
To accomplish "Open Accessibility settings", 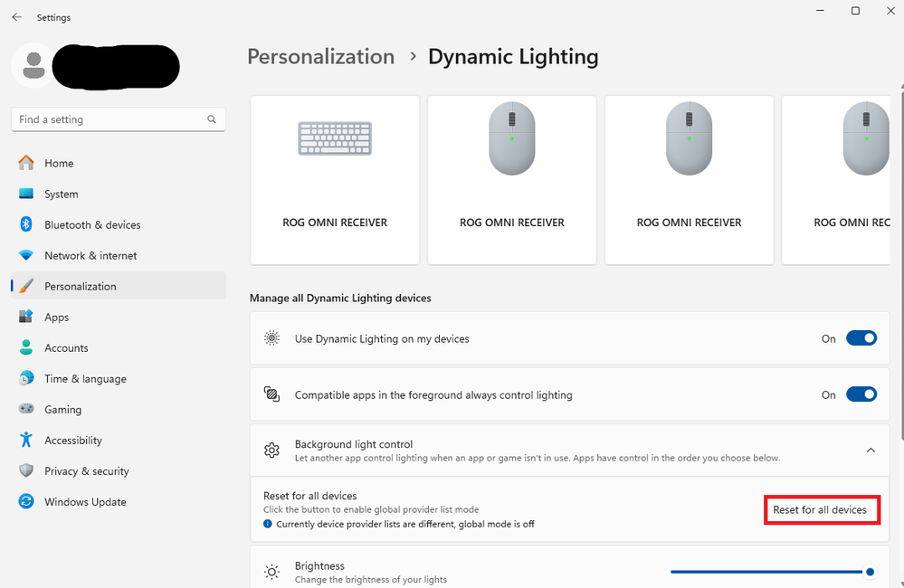I will point(119,441).
